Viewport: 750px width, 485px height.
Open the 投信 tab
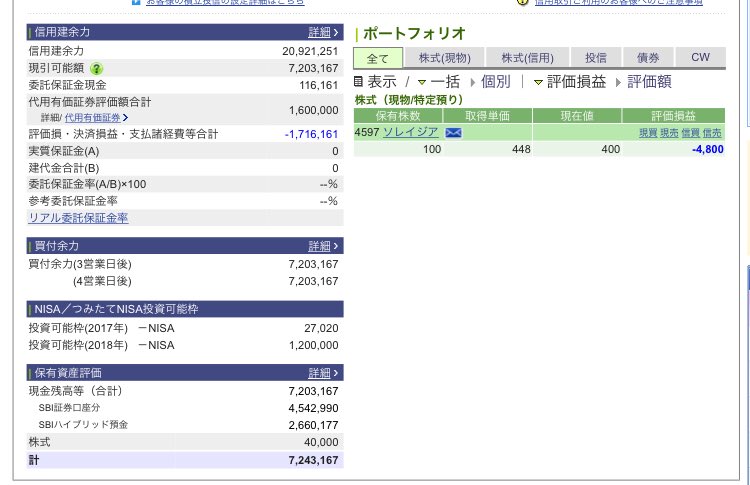coord(596,58)
